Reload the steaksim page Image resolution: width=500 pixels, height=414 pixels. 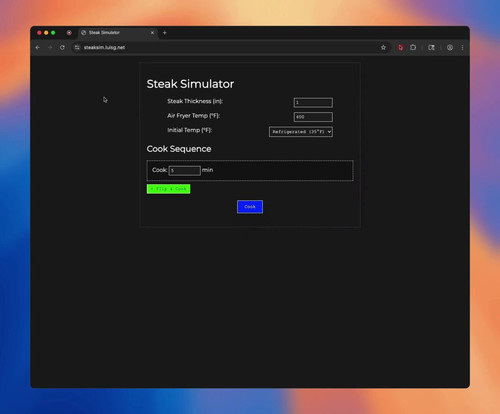[x=62, y=48]
